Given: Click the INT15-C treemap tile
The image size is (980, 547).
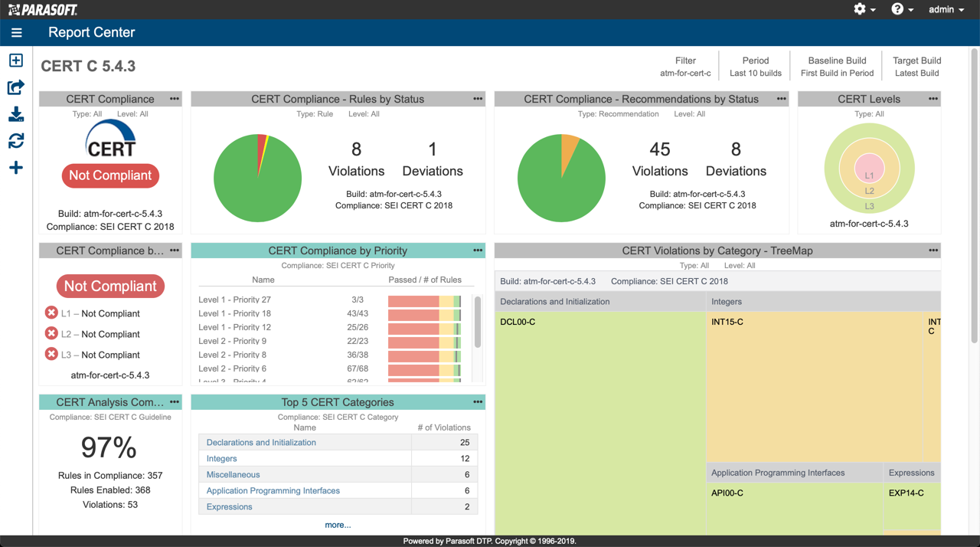Looking at the screenshot, I should (x=815, y=387).
